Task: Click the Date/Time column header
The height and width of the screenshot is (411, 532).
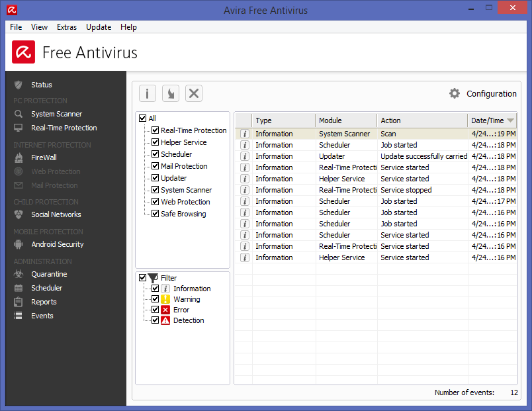Action: pos(492,120)
